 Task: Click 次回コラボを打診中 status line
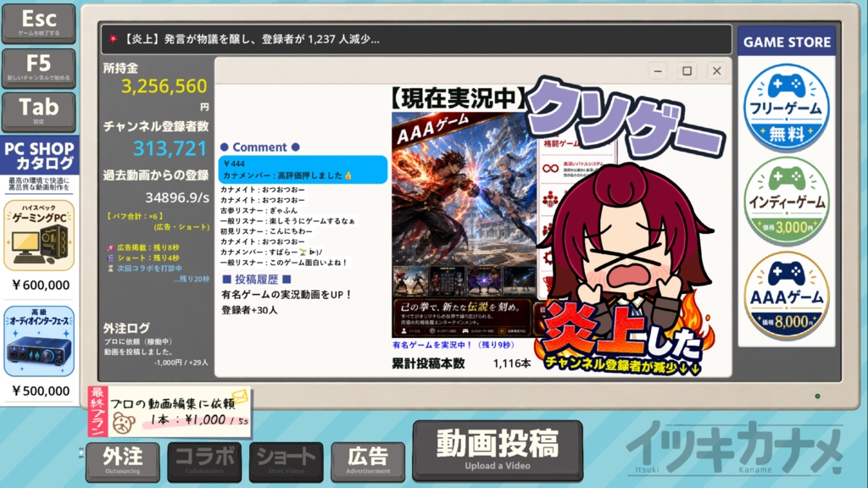tap(144, 269)
